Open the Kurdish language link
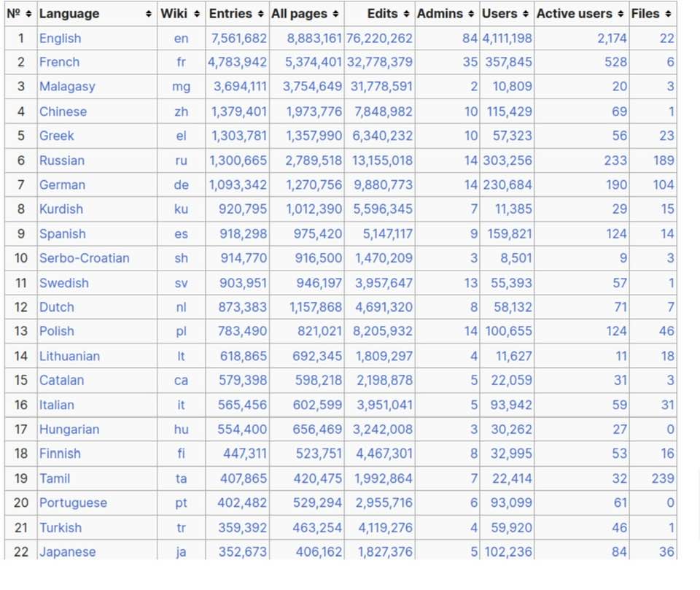Viewport: 700px width, 590px height. coord(61,209)
